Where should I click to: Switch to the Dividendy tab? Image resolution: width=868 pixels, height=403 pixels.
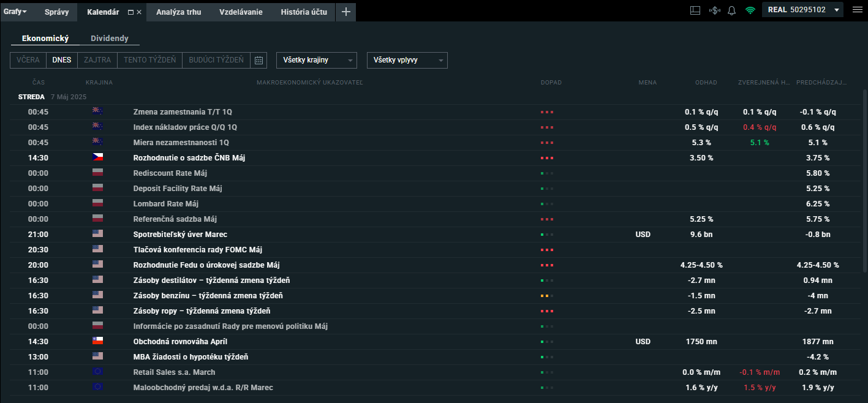(x=110, y=39)
